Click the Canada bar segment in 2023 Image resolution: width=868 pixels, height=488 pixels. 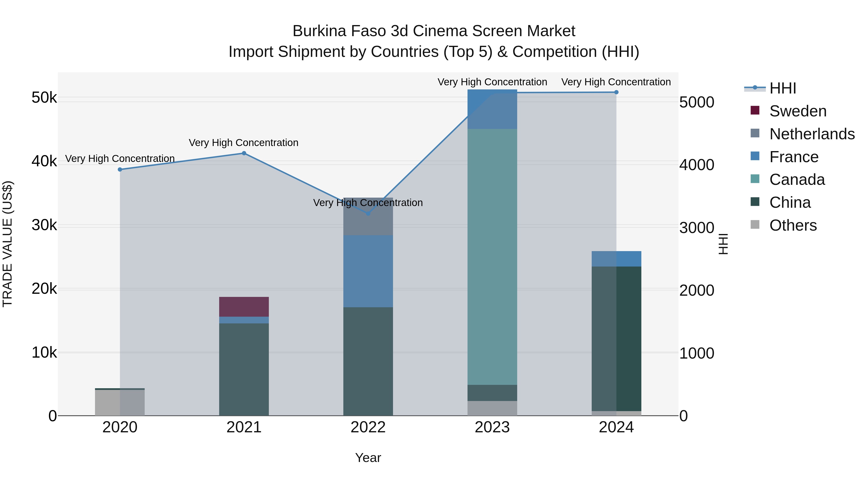click(492, 257)
